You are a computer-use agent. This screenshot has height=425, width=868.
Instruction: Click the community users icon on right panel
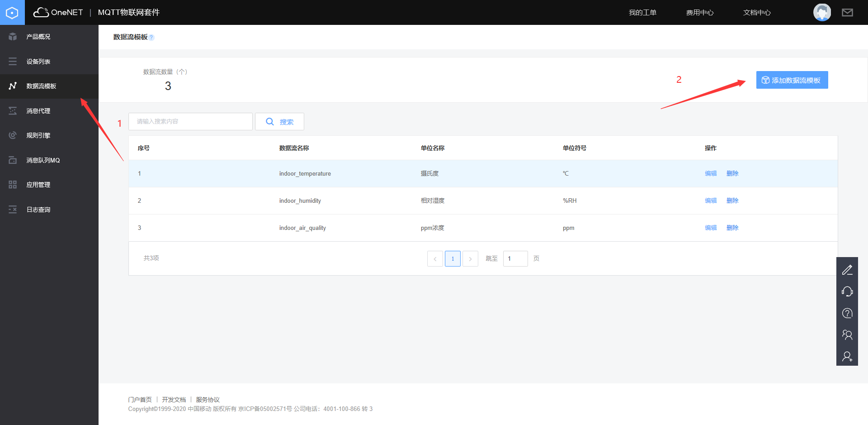pyautogui.click(x=847, y=335)
